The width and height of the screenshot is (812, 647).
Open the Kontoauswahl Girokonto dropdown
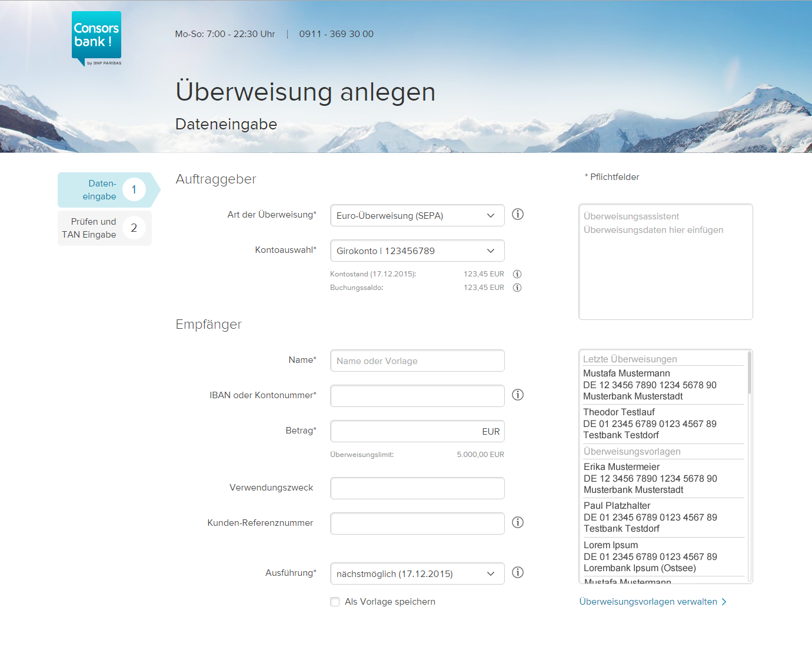pyautogui.click(x=417, y=251)
